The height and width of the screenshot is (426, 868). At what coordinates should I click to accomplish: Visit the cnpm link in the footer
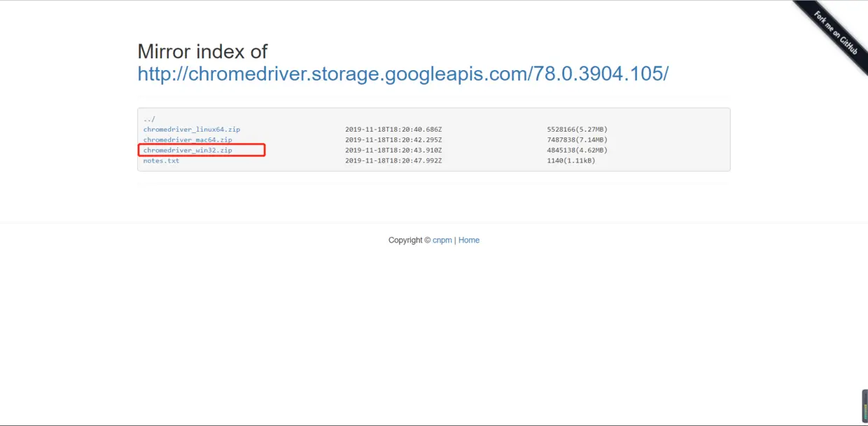(442, 240)
